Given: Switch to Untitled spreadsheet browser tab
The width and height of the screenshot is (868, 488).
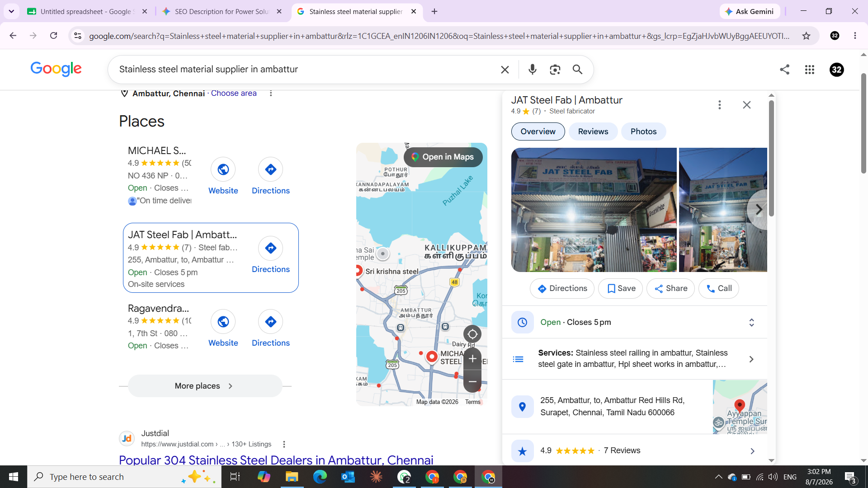Looking at the screenshot, I should coord(87,12).
